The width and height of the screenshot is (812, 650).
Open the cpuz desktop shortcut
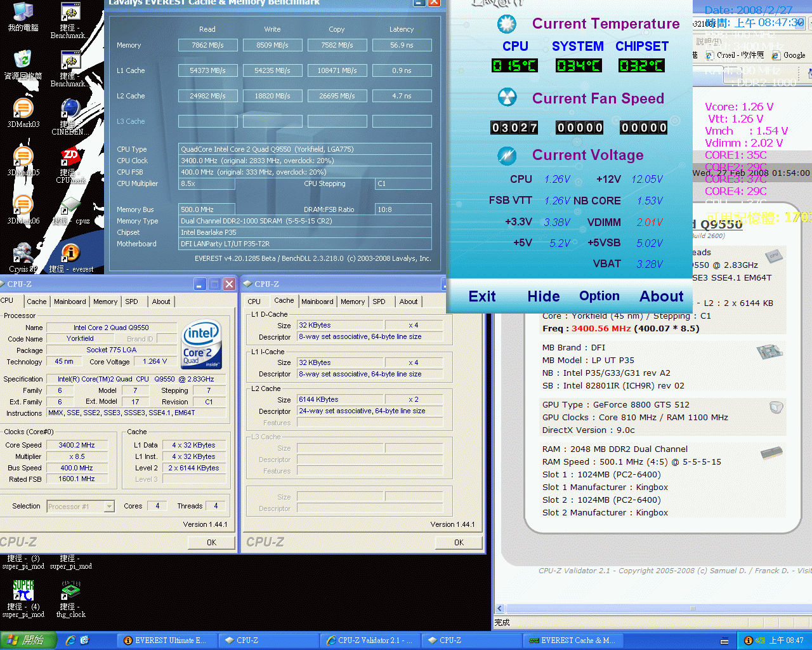point(70,209)
